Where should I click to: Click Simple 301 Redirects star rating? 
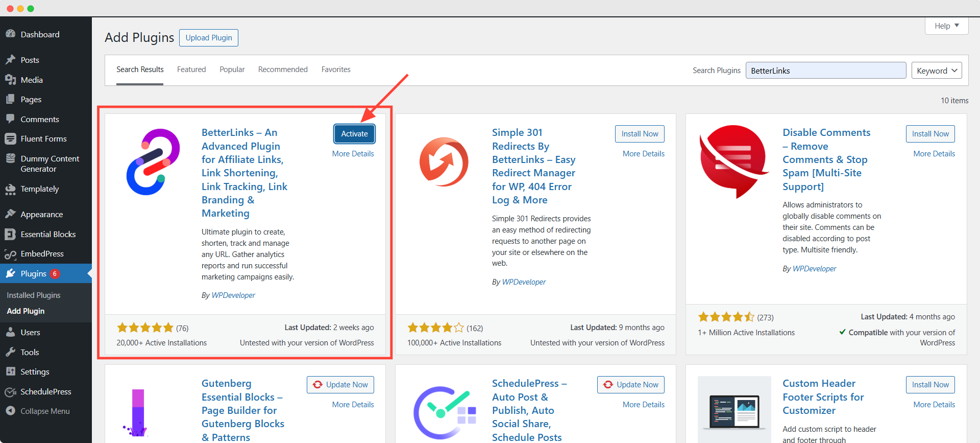(x=436, y=328)
